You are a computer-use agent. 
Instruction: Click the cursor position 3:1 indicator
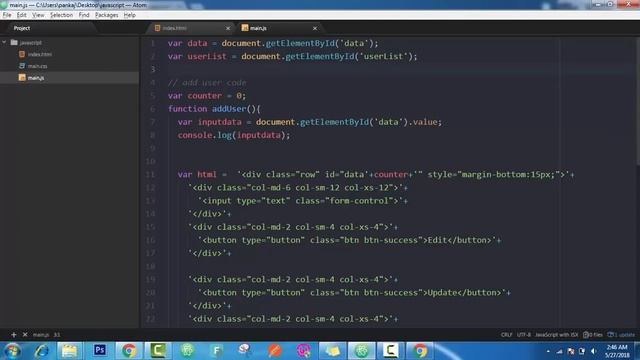tap(57, 335)
